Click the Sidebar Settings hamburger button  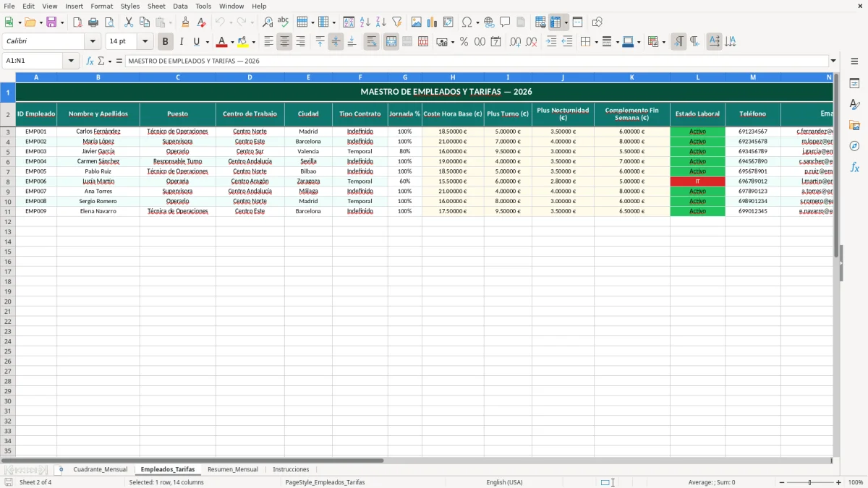pyautogui.click(x=854, y=61)
